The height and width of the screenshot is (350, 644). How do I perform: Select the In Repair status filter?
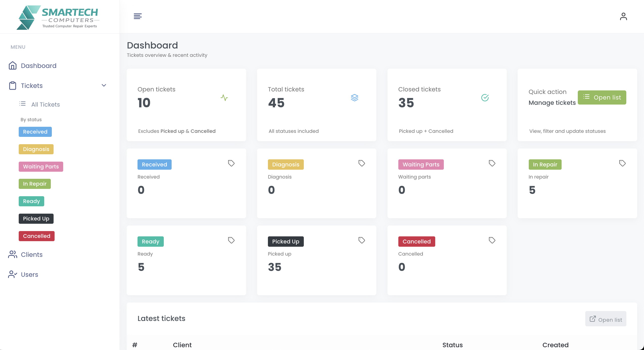[x=35, y=184]
